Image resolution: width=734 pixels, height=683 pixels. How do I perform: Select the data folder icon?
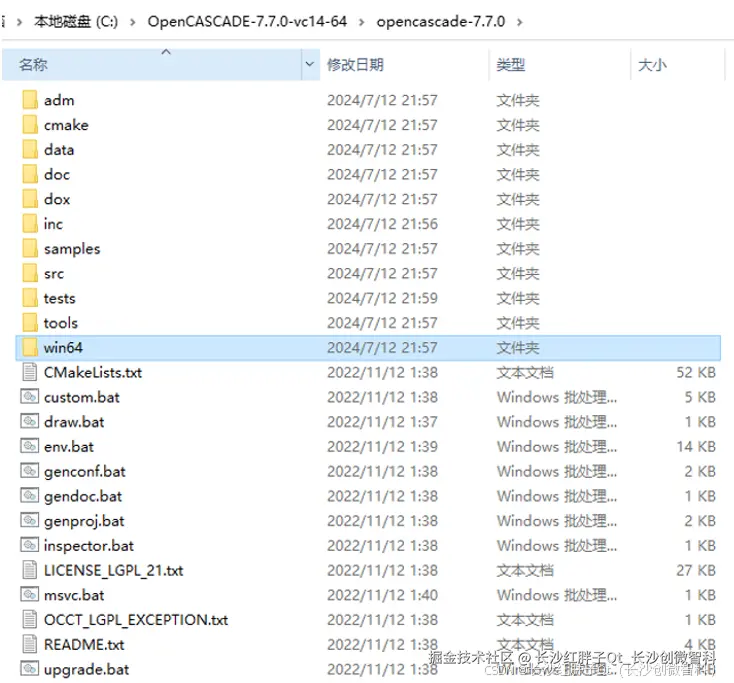(x=30, y=150)
